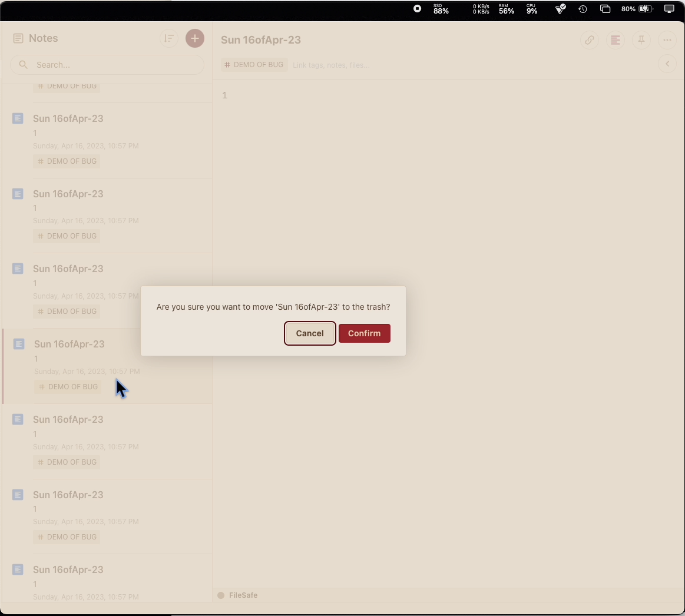This screenshot has height=616, width=685.
Task: Open the note options ellipsis menu
Action: 667,40
